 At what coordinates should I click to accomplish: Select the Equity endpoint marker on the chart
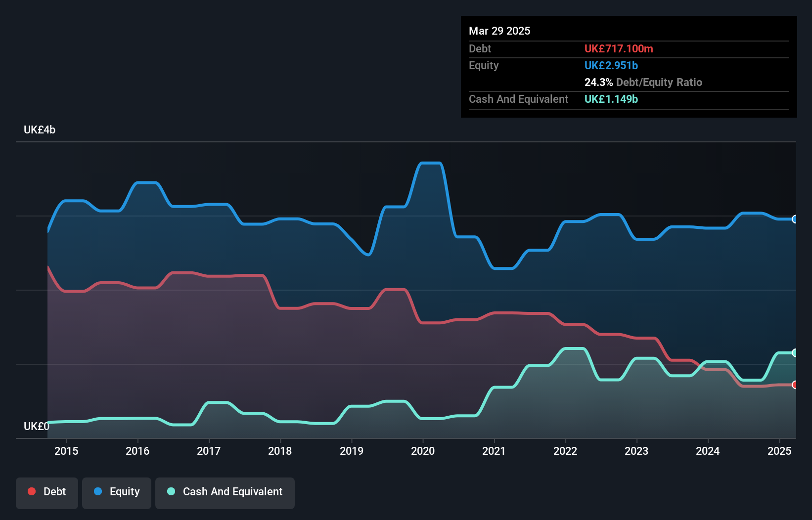coord(795,219)
